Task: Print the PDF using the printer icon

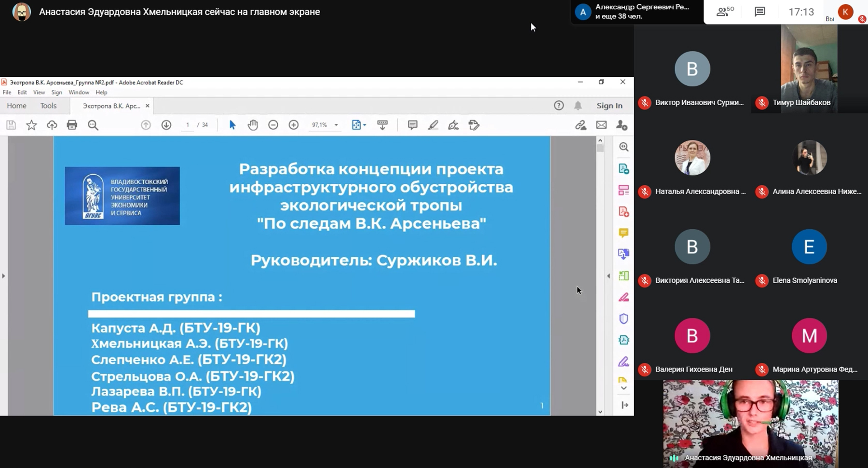Action: point(72,125)
